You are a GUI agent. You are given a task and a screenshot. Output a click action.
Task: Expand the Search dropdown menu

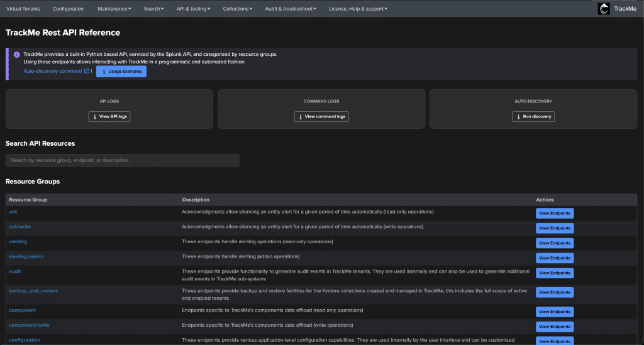(x=153, y=9)
